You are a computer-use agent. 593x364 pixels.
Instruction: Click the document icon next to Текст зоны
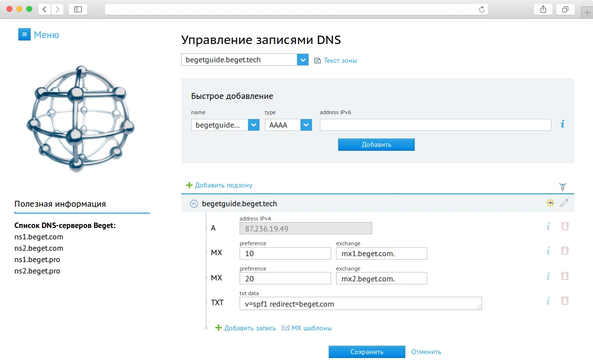click(x=317, y=60)
